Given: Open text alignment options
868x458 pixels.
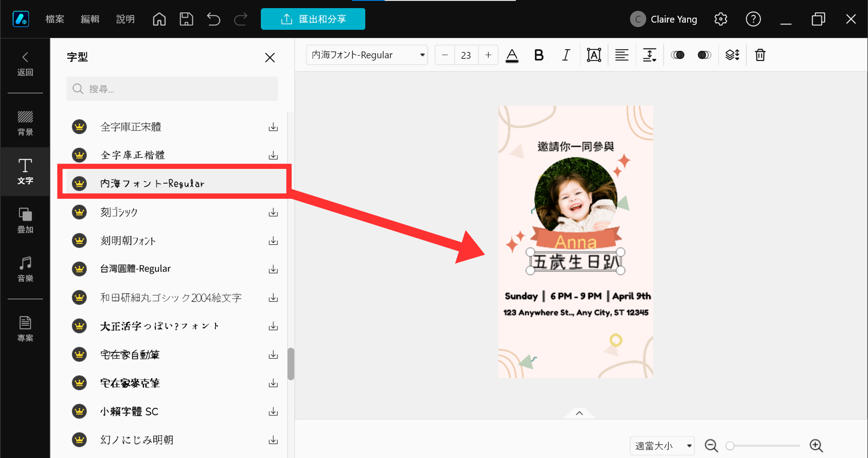Looking at the screenshot, I should [622, 55].
